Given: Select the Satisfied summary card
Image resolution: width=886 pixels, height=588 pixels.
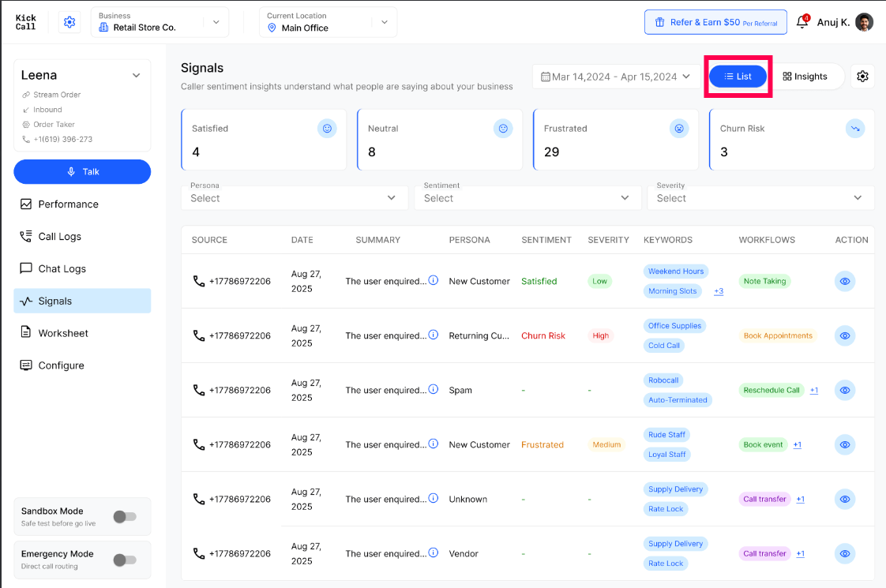Looking at the screenshot, I should coord(264,140).
